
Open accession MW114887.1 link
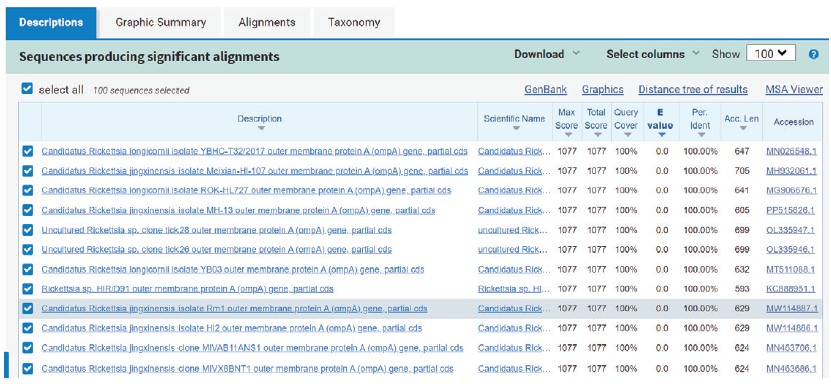tap(791, 308)
